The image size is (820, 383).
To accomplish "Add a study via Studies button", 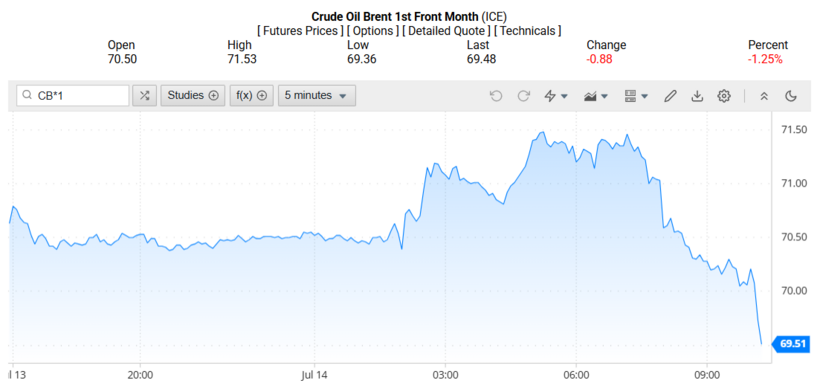I will [192, 96].
